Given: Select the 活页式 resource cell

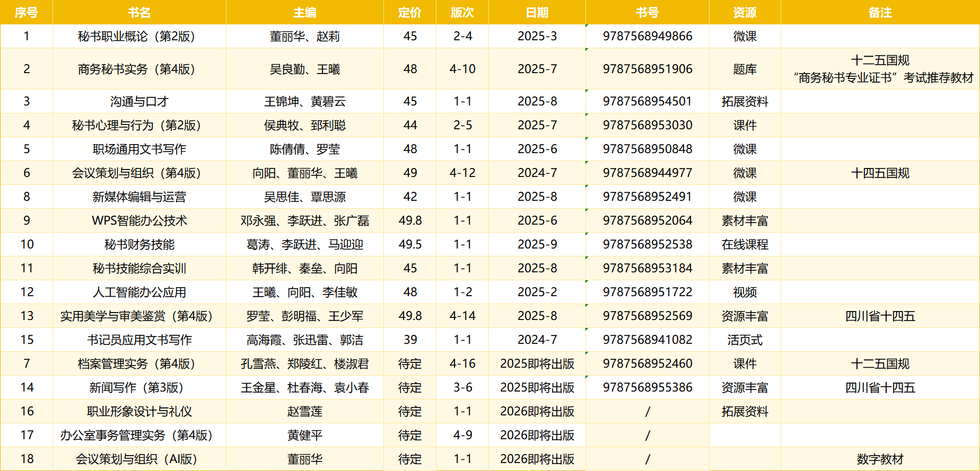Looking at the screenshot, I should click(745, 340).
